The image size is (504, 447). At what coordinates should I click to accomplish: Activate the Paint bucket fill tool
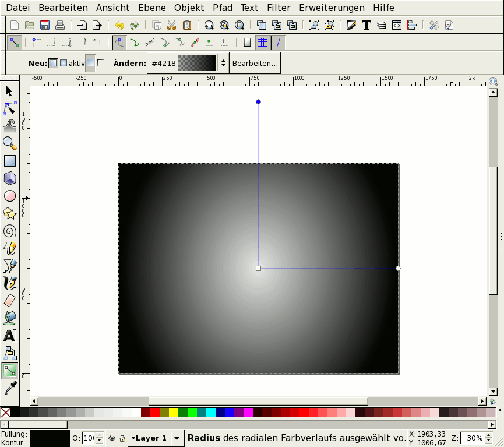click(x=9, y=318)
